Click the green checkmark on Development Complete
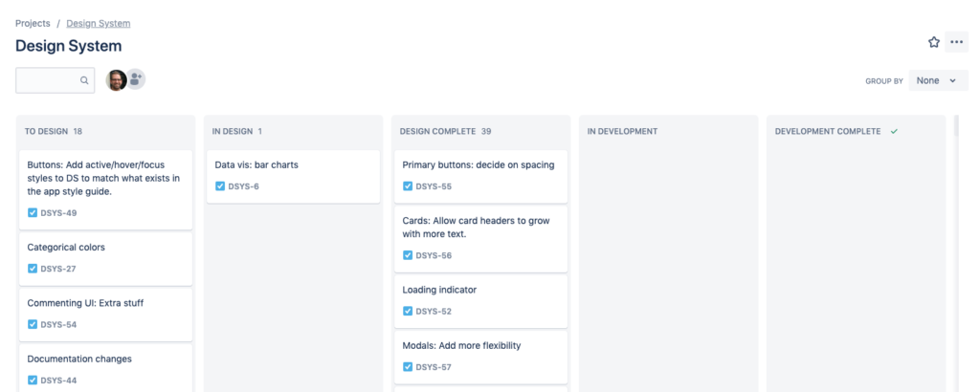The height and width of the screenshot is (392, 980). coord(894,132)
